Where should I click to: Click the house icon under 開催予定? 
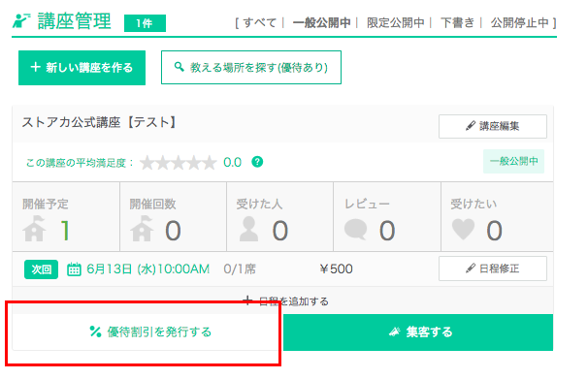click(x=34, y=229)
